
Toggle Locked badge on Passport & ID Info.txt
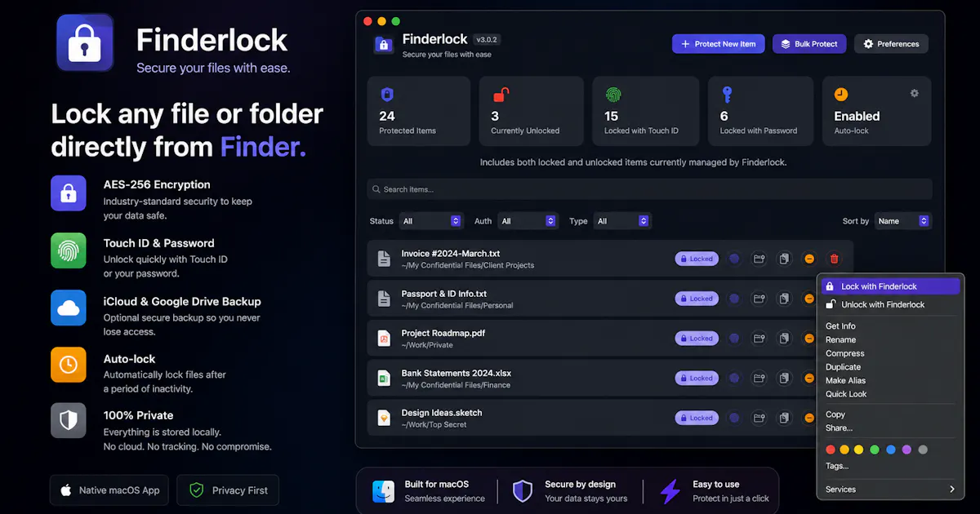[x=697, y=299]
